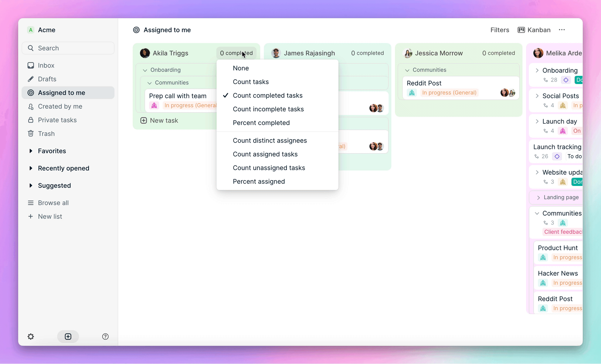
Task: Open Private tasks via the lock icon
Action: 31,120
